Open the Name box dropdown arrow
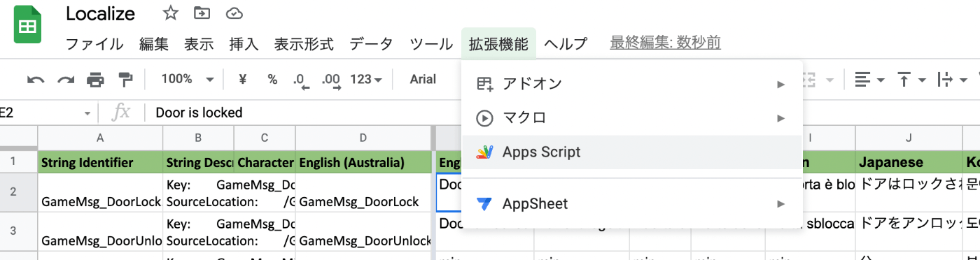 (x=87, y=113)
